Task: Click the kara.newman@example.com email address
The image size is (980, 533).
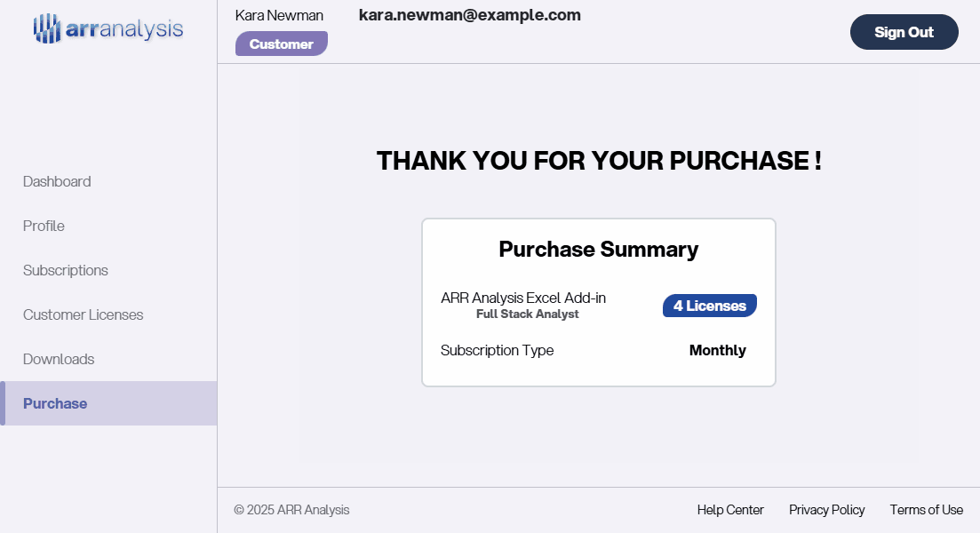Action: click(470, 15)
